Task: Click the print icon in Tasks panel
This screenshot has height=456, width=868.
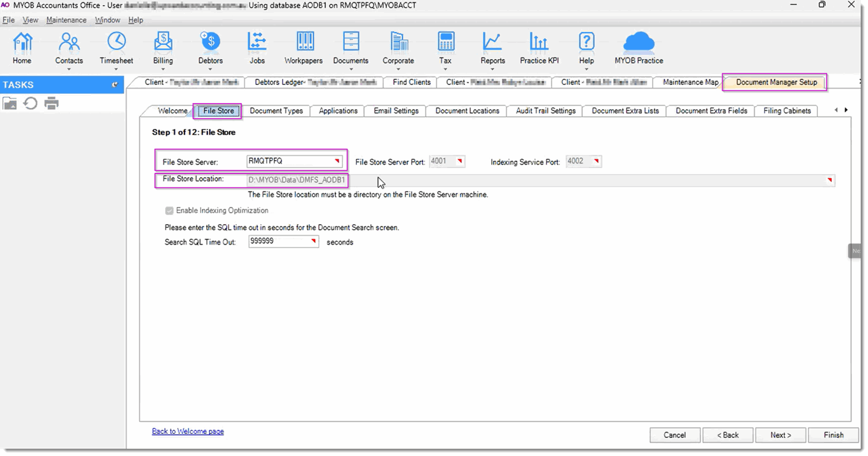Action: pos(52,104)
